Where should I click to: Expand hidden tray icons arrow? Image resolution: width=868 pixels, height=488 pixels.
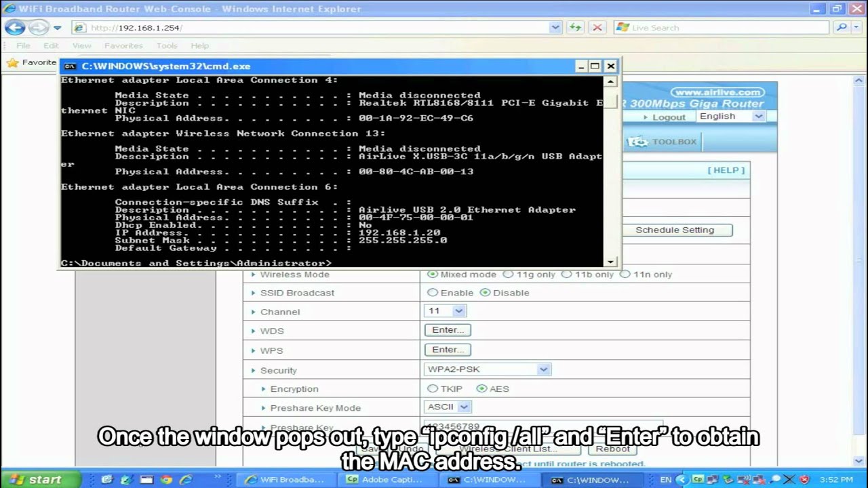(684, 480)
